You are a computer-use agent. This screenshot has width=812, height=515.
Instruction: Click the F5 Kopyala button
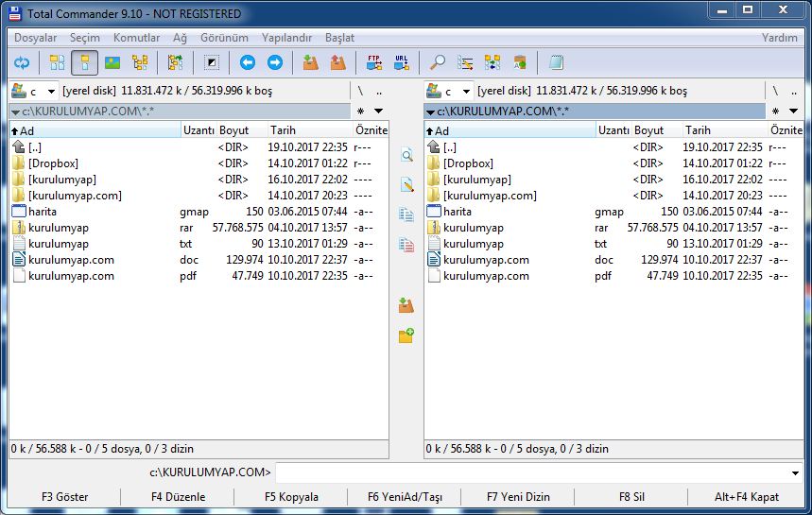[291, 497]
